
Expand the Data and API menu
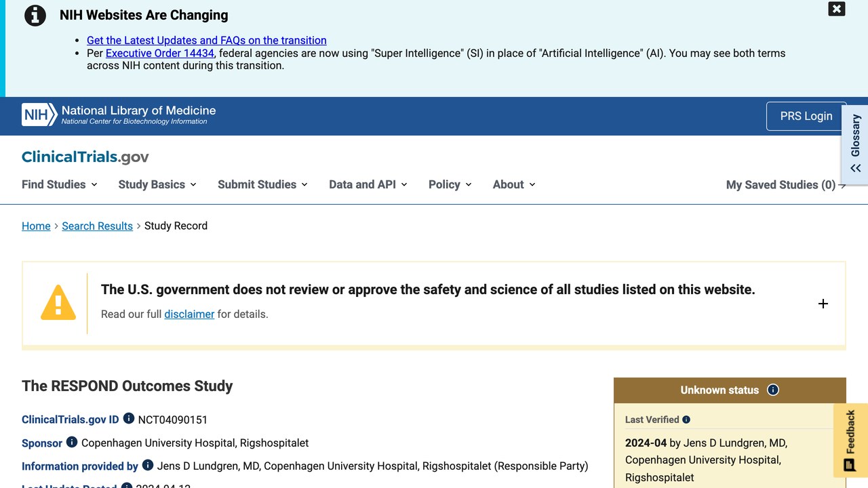[x=368, y=184]
